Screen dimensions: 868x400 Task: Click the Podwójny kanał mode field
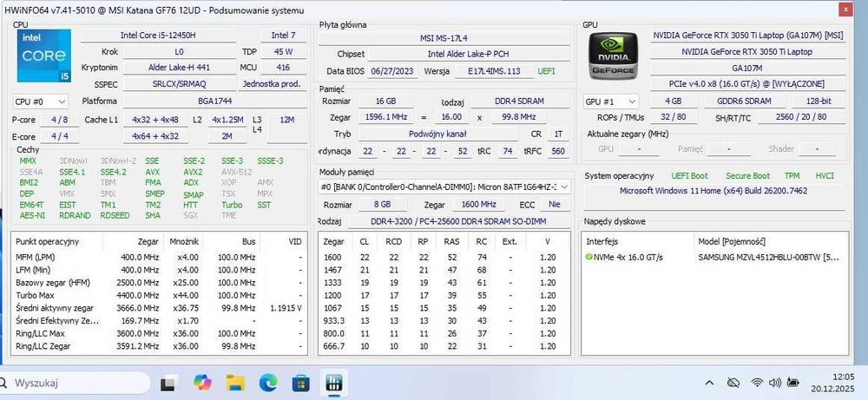tap(437, 134)
